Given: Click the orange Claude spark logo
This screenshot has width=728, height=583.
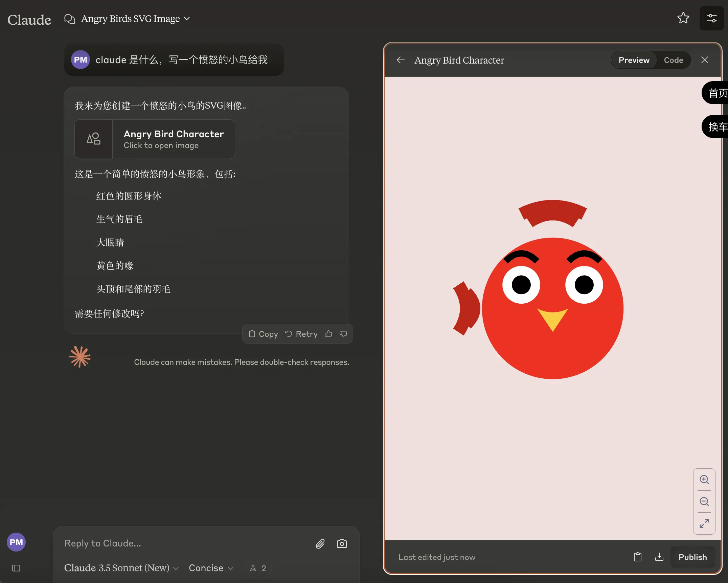Looking at the screenshot, I should [x=80, y=357].
